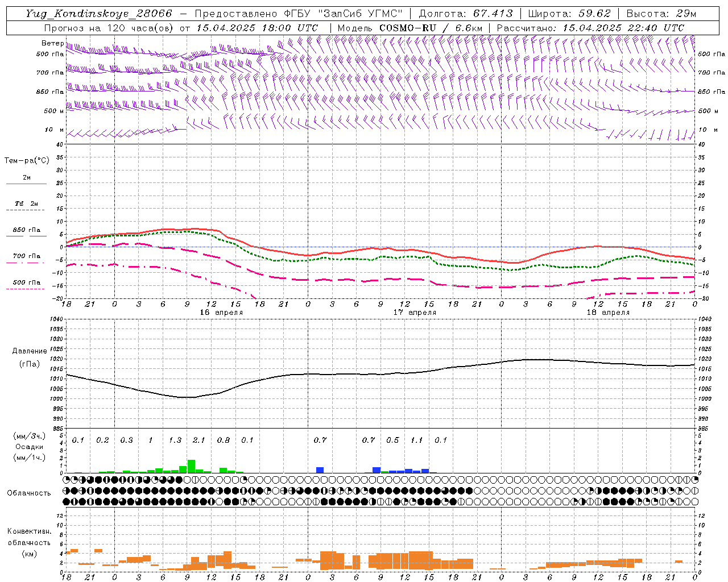Click the 3-hour precipitation value 1.1
This screenshot has height=582, width=728.
coord(417,440)
